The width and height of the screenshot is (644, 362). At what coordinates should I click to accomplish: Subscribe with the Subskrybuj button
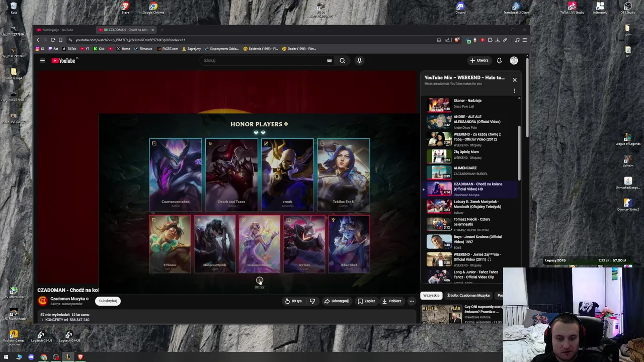[x=108, y=301]
